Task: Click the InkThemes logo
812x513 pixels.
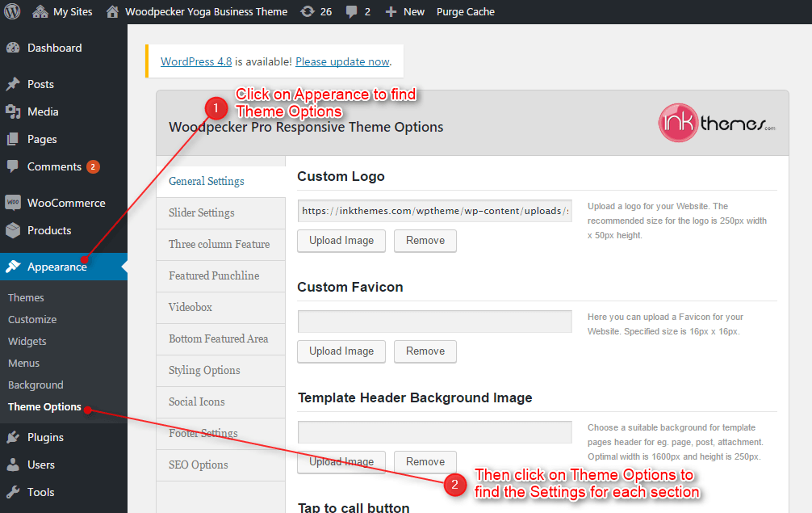Action: pos(718,123)
